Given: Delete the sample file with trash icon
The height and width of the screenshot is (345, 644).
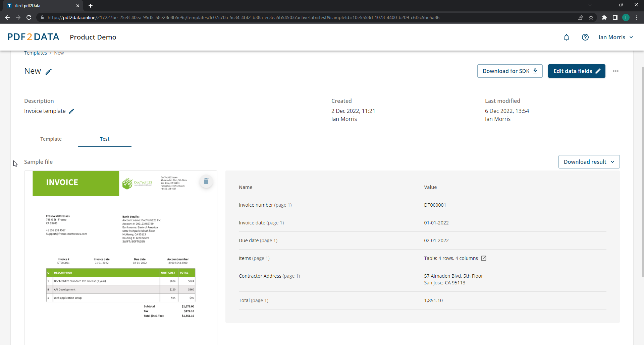Looking at the screenshot, I should pos(206,181).
